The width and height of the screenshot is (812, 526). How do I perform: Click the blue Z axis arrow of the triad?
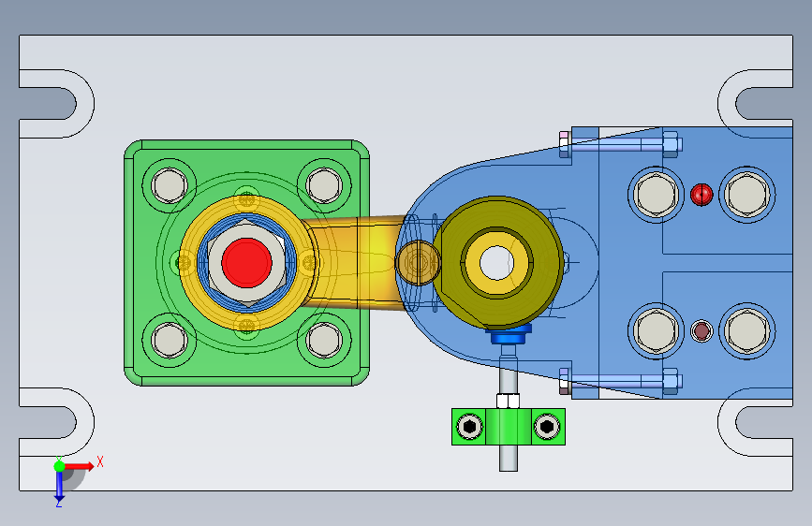(x=59, y=487)
